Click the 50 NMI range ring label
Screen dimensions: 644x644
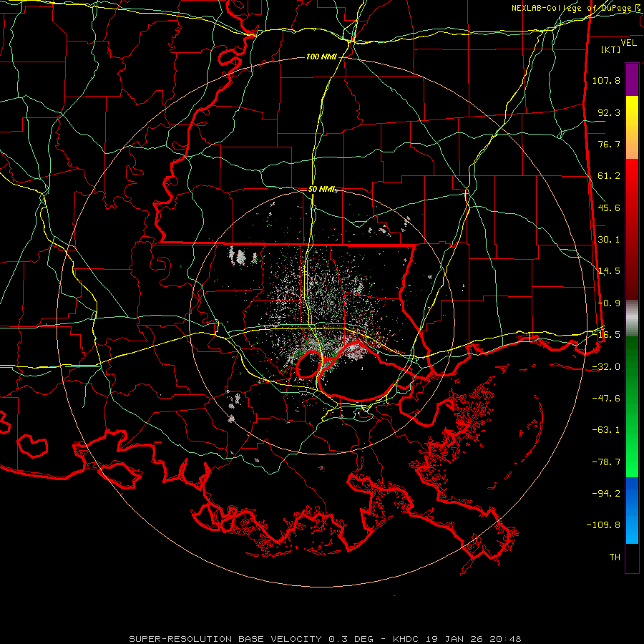pyautogui.click(x=321, y=190)
